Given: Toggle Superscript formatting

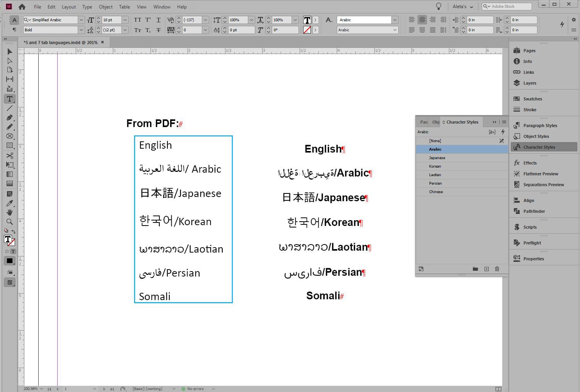Looking at the screenshot, I should (x=148, y=20).
